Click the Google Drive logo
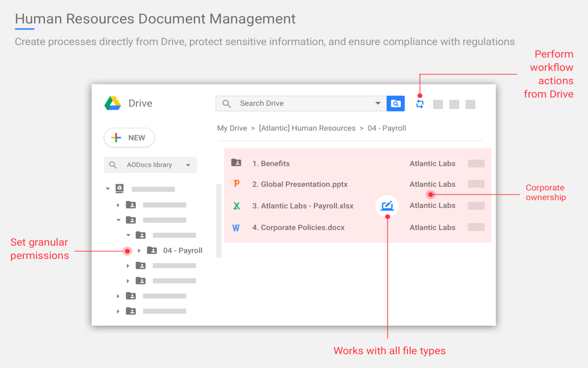Screen dimensions: 588x368 [113, 103]
